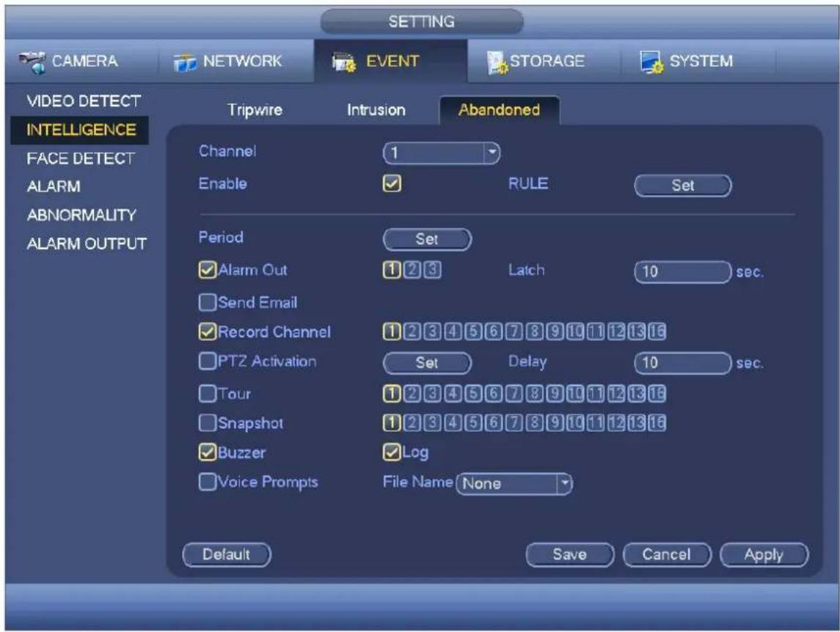Select Tour channel number 13
This screenshot has height=632, width=840.
coord(637,394)
